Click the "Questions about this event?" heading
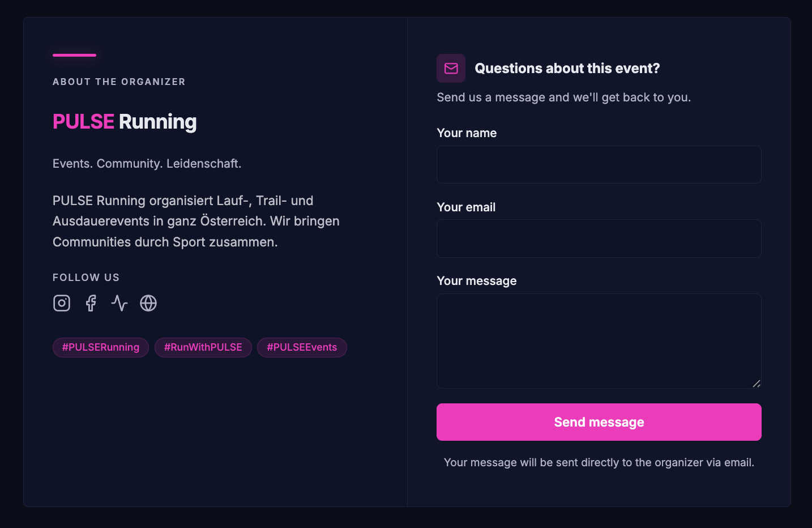812x528 pixels. point(567,69)
